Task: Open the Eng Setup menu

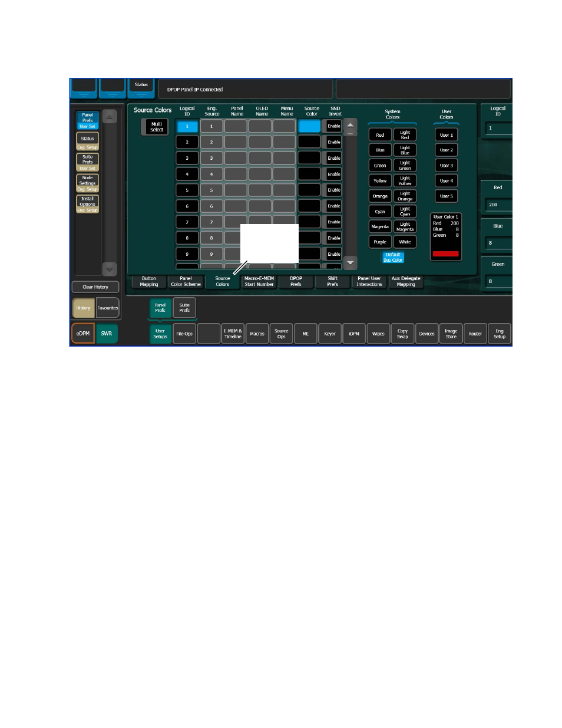Action: click(x=500, y=334)
